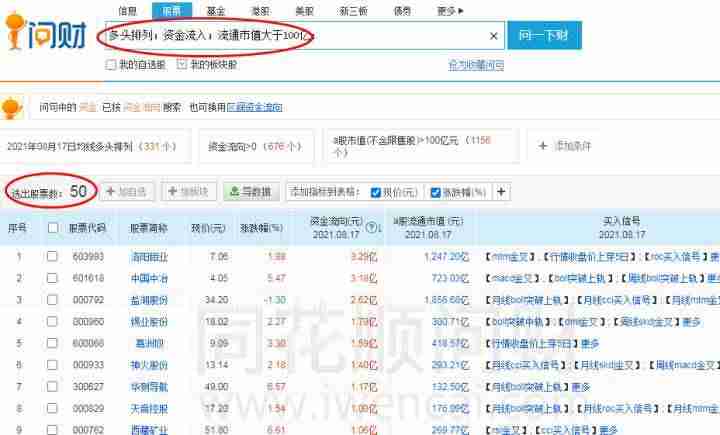Clear the search query with the X icon

(494, 36)
